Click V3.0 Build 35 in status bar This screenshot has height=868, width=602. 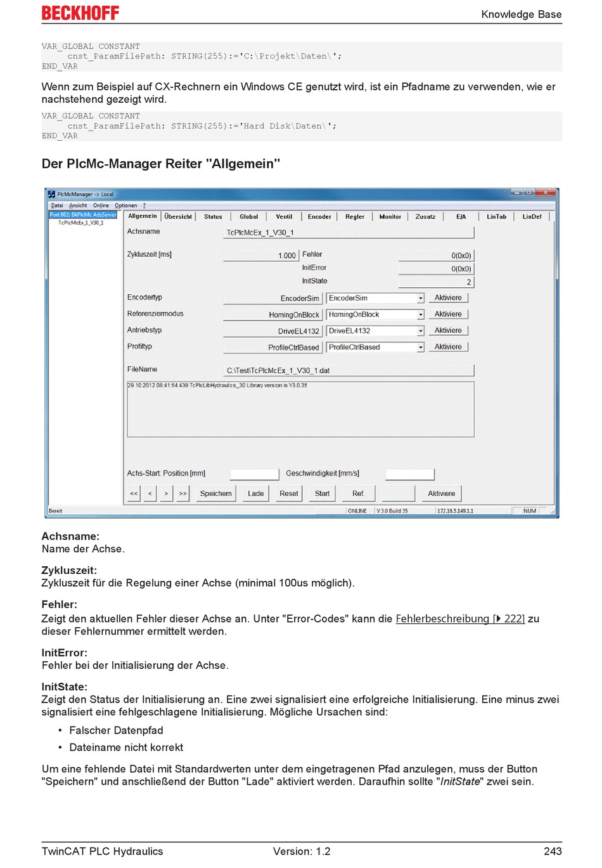pyautogui.click(x=393, y=511)
